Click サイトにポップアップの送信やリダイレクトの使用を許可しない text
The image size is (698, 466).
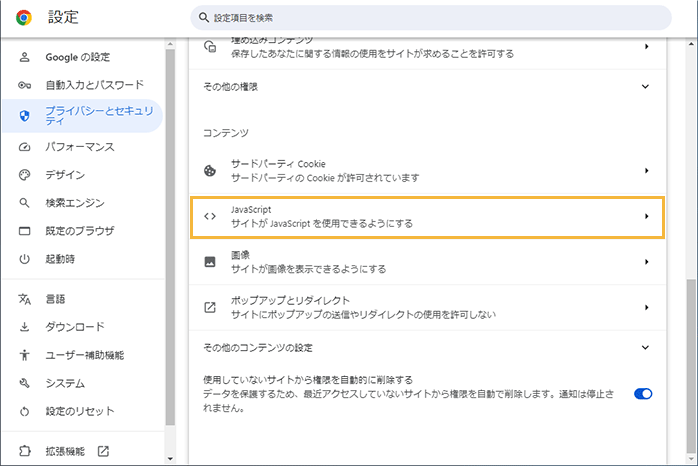[x=363, y=314]
